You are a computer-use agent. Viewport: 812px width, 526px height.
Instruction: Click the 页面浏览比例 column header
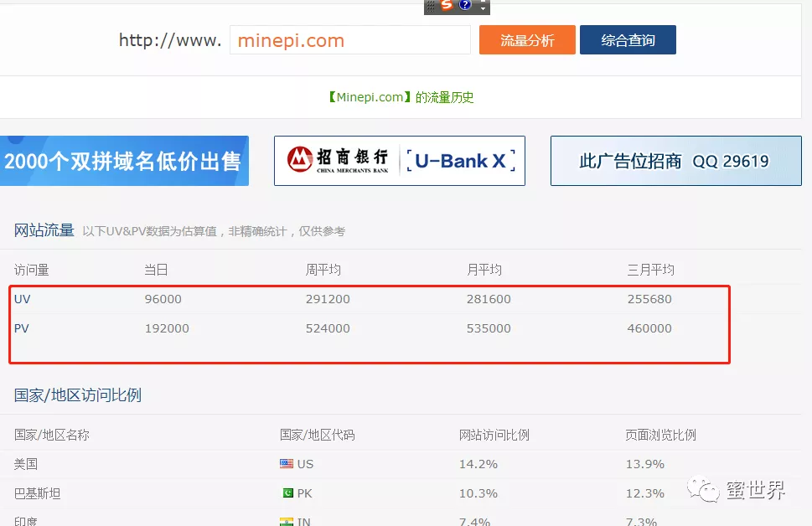[661, 435]
